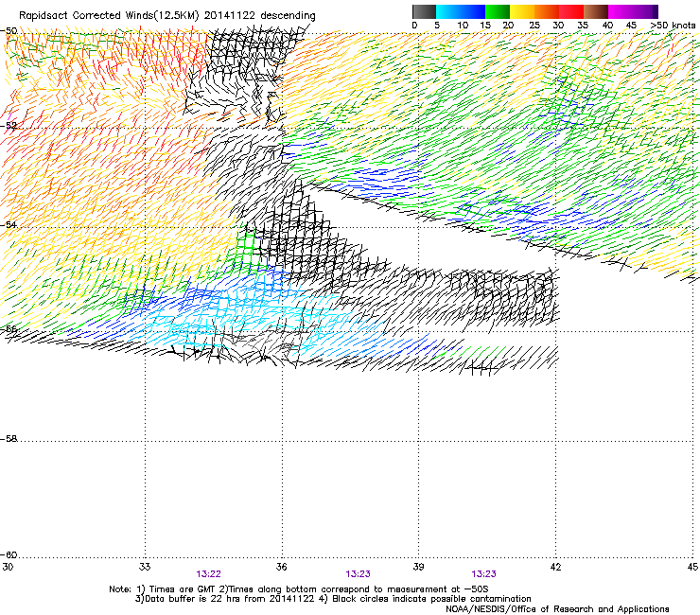This screenshot has height=615, width=700.
Task: Click the -56 latitude axis label
Action: [x=9, y=329]
